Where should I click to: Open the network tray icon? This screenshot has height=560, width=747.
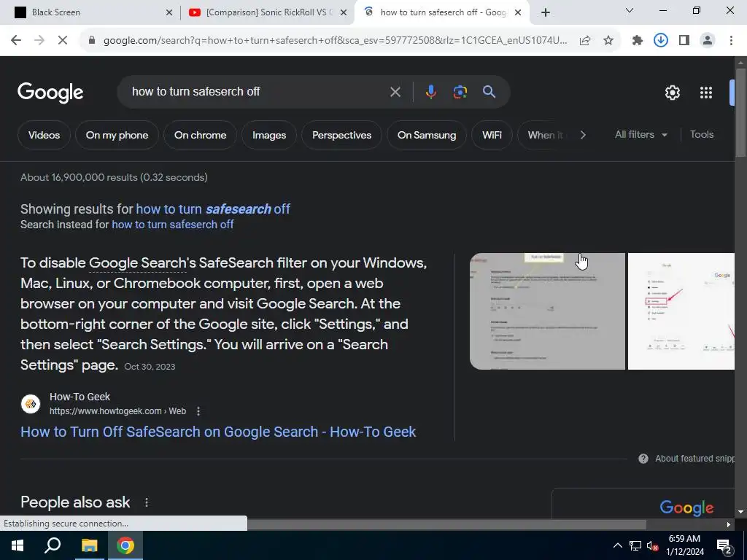[635, 545]
